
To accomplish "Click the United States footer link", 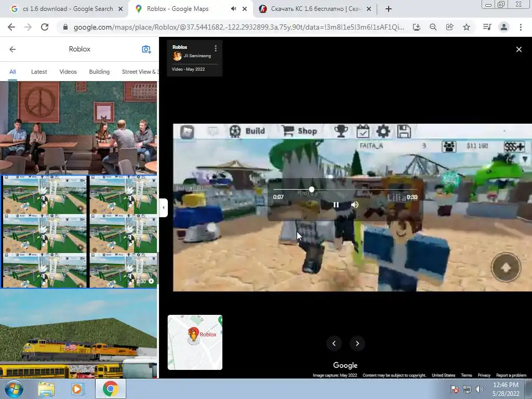I will click(444, 375).
